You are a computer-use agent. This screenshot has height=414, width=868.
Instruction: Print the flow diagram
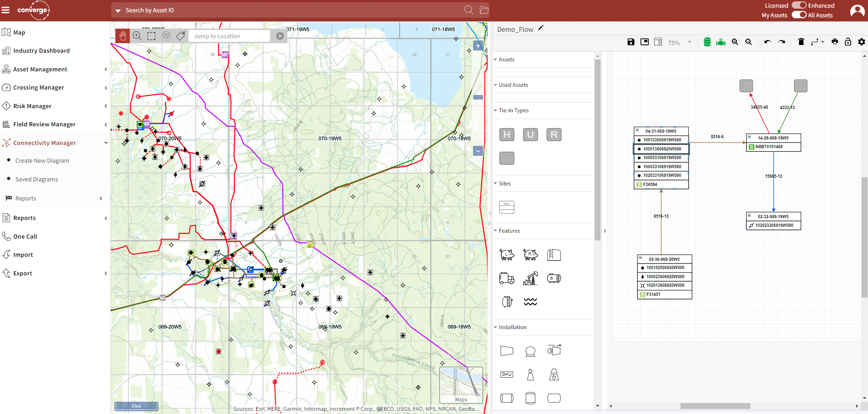coord(835,42)
